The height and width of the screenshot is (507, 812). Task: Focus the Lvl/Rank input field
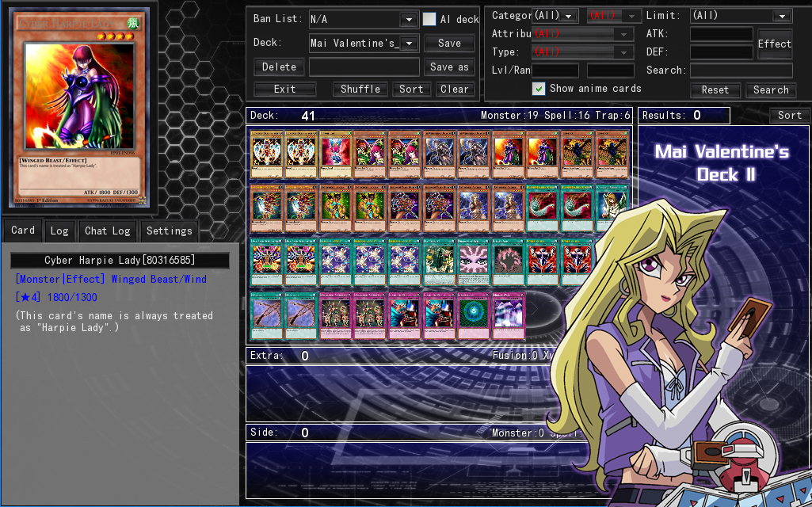555,71
